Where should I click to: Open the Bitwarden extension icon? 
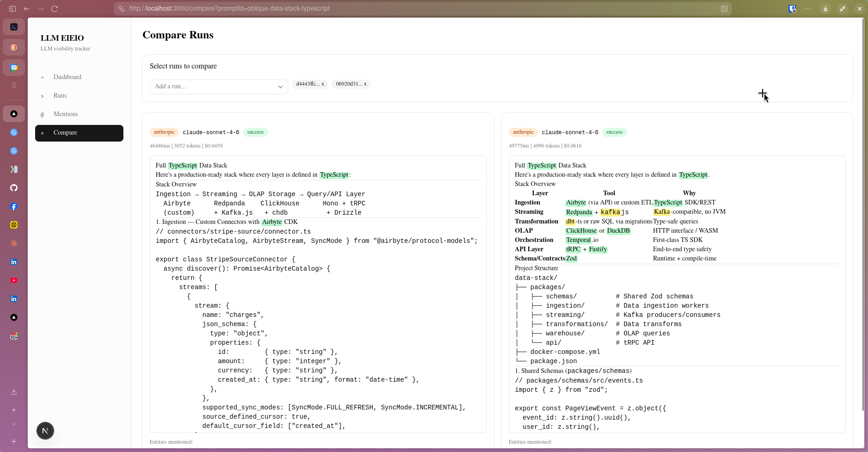pos(792,9)
